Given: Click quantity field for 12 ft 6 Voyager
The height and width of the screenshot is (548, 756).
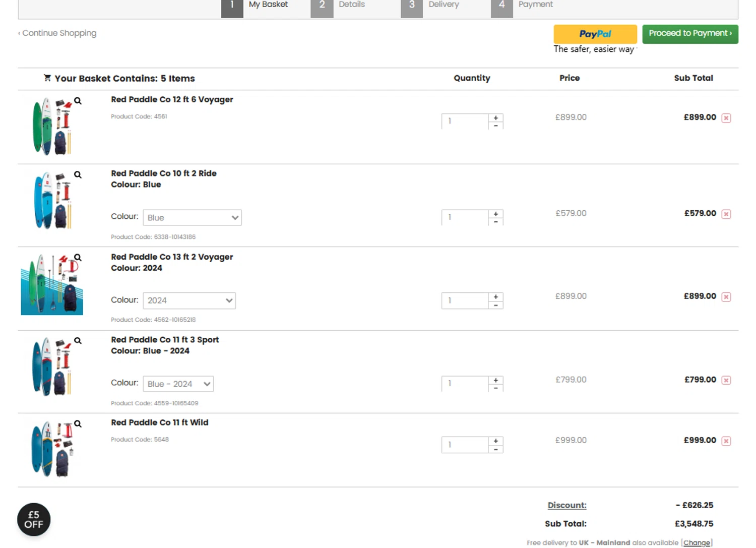Looking at the screenshot, I should click(465, 121).
